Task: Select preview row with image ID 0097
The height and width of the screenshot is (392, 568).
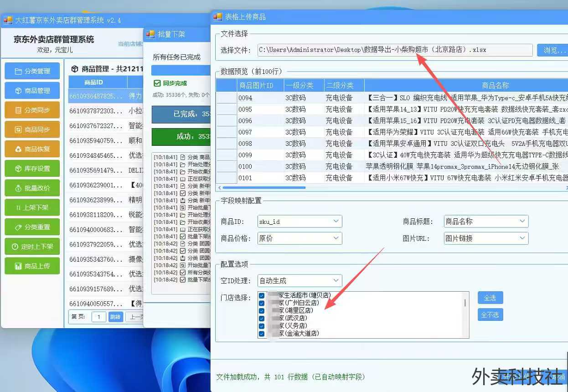Action: pos(392,132)
